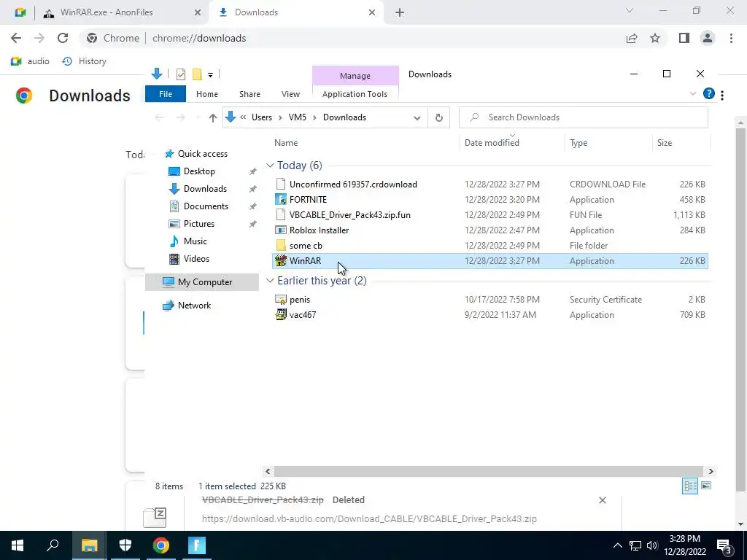The width and height of the screenshot is (747, 560).
Task: Open the VBCABLE download URL link
Action: tap(369, 519)
